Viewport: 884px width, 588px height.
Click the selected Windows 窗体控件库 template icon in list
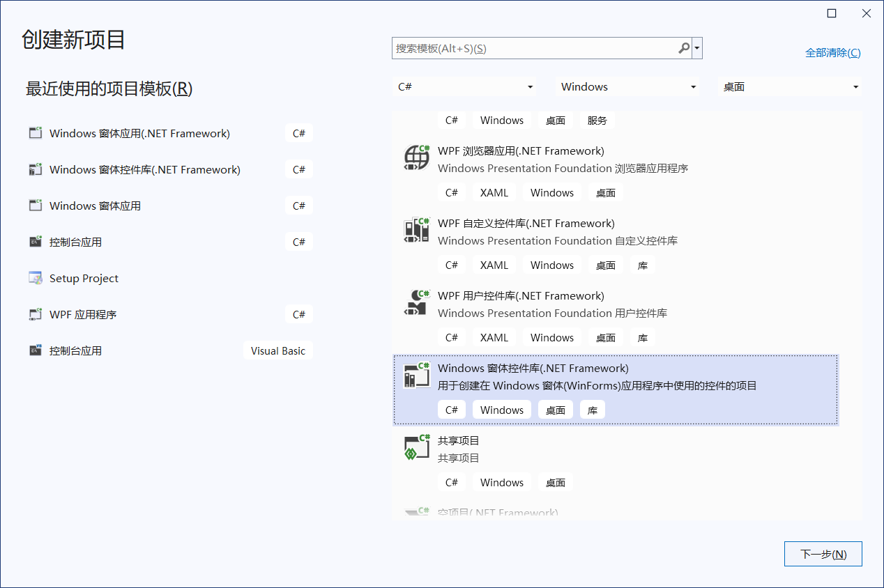[417, 375]
